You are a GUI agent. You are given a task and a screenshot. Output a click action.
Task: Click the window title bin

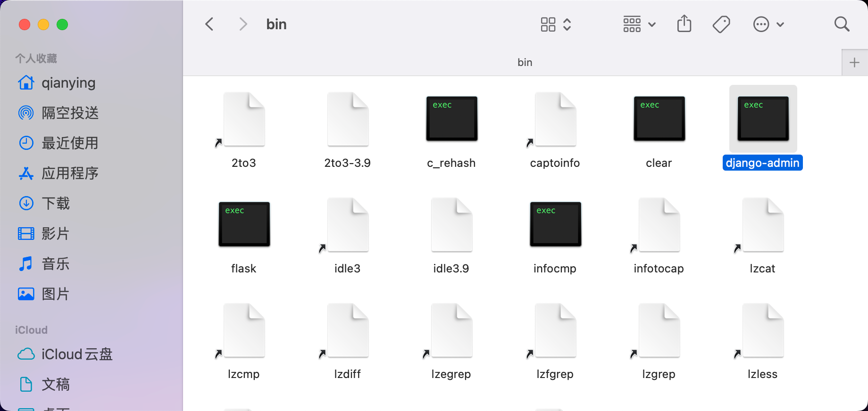pos(276,24)
